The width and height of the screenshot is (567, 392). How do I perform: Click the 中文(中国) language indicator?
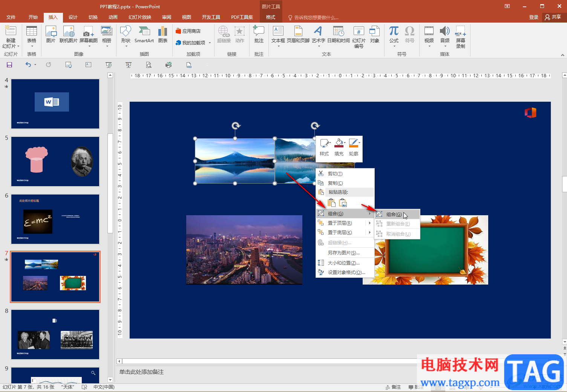pos(104,387)
